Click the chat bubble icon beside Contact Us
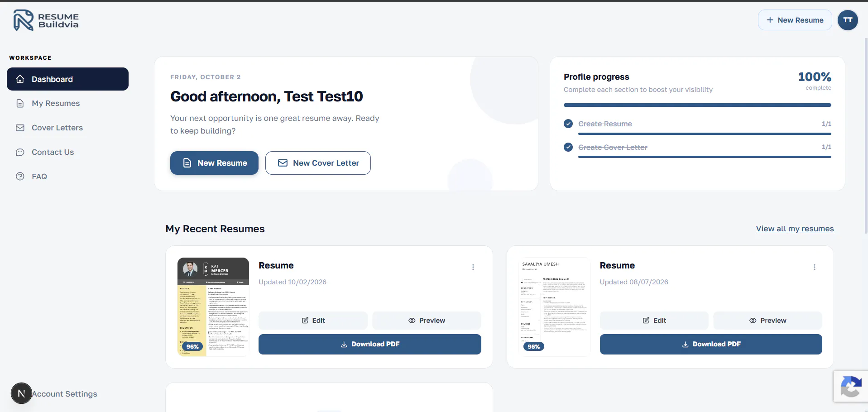This screenshot has height=412, width=868. click(x=20, y=152)
